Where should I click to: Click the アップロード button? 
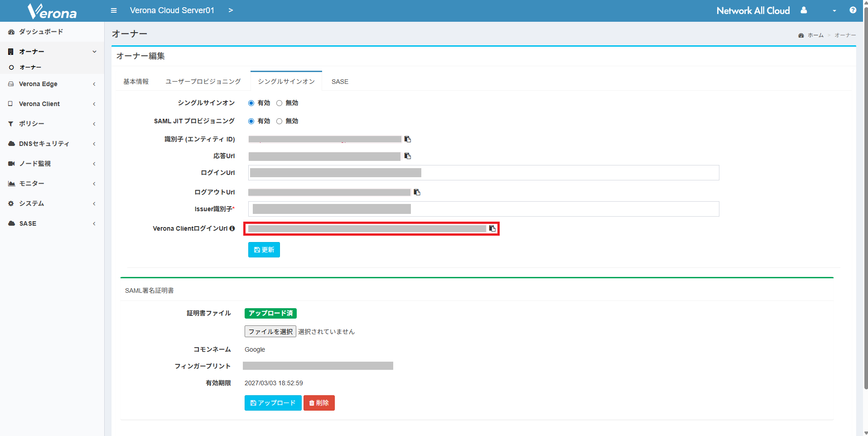(x=273, y=403)
